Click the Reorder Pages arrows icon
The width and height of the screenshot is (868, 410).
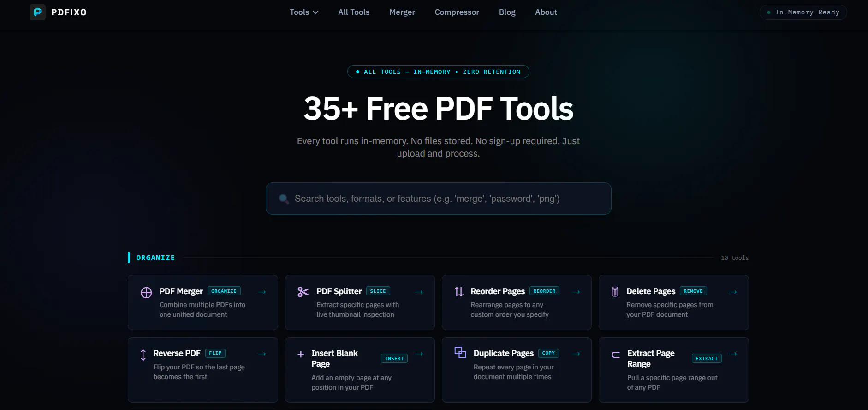[x=459, y=292]
